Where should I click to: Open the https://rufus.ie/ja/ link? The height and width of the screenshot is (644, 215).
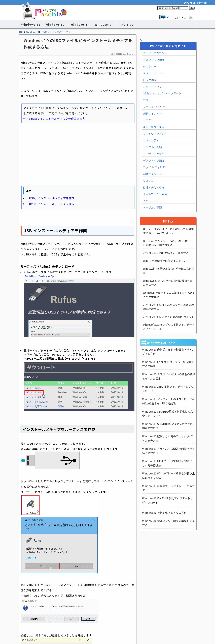pos(42,276)
